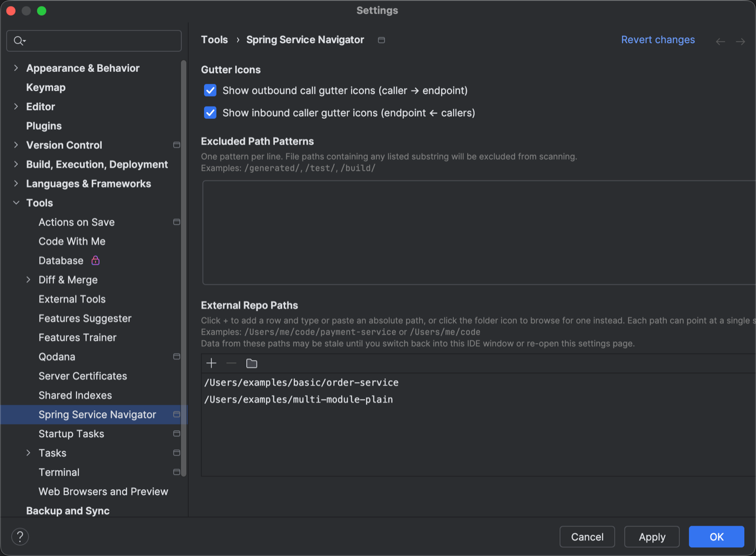Click the Remove (−) path button

click(x=232, y=363)
